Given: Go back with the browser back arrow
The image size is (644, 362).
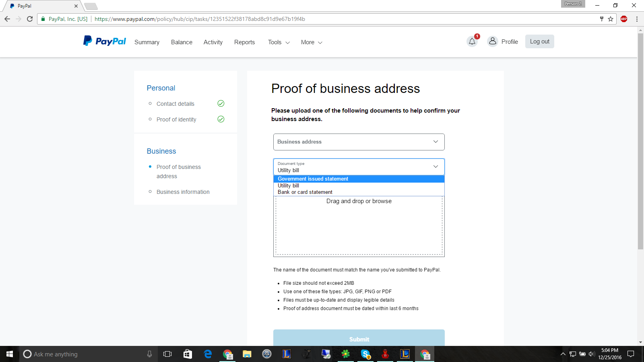Looking at the screenshot, I should click(7, 19).
